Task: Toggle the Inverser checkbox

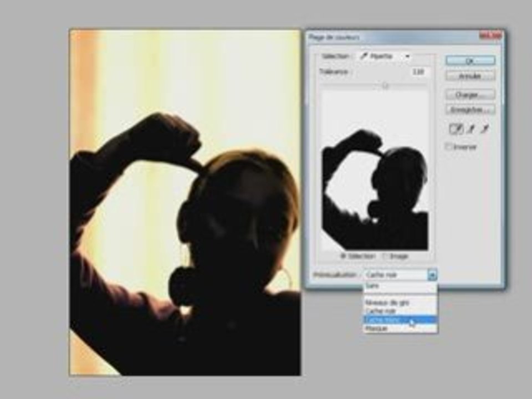Action: click(449, 146)
